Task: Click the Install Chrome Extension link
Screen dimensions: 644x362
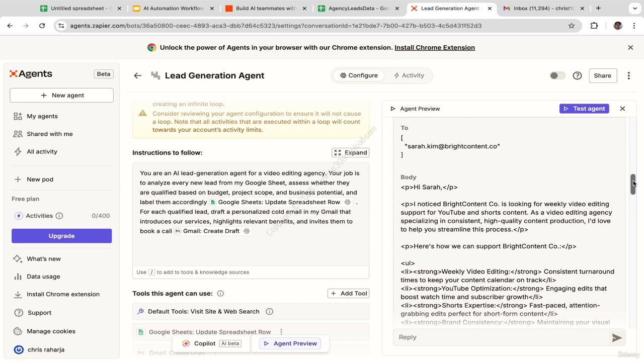Action: [x=434, y=47]
